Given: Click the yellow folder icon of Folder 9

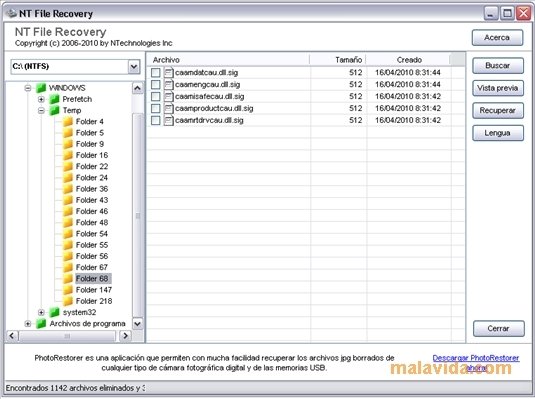Looking at the screenshot, I should 68,144.
